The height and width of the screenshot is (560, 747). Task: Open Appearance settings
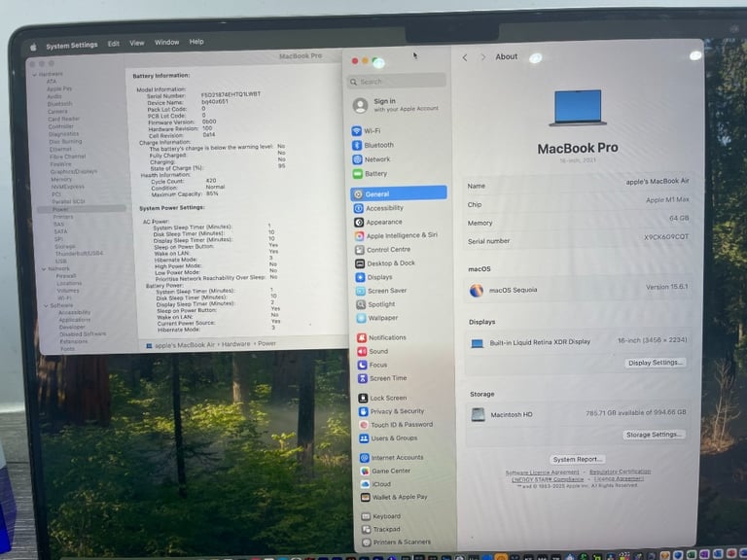(378, 223)
